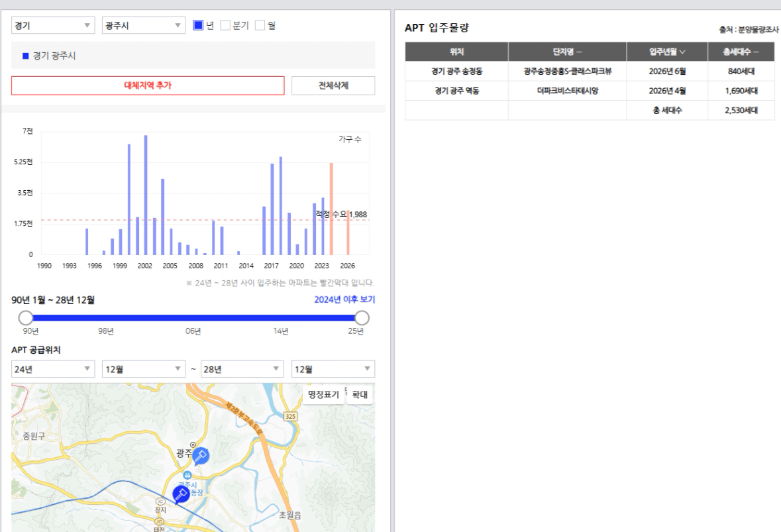
Task: Click the 더파크비스타데시앙 complex name
Action: (567, 91)
